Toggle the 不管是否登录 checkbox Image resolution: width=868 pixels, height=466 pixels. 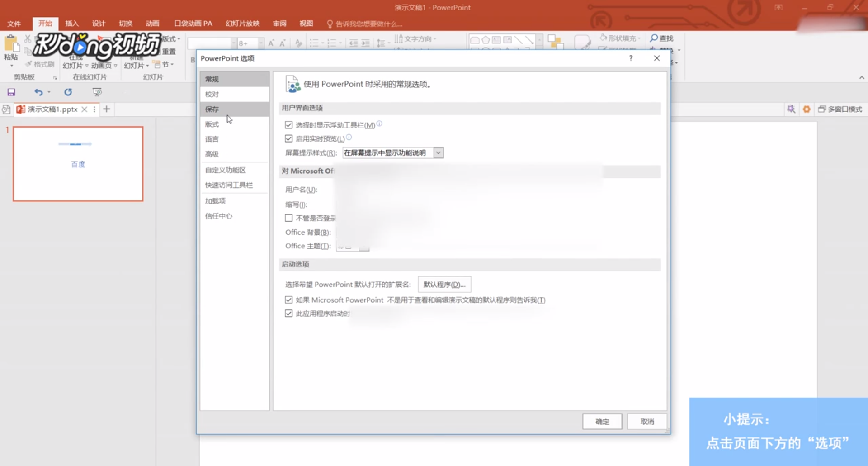(x=289, y=218)
